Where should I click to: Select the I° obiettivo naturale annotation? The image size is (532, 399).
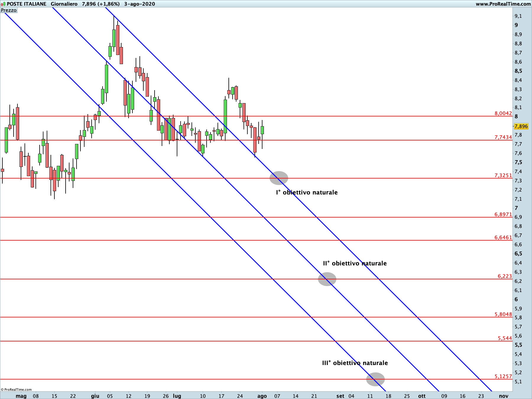click(307, 192)
